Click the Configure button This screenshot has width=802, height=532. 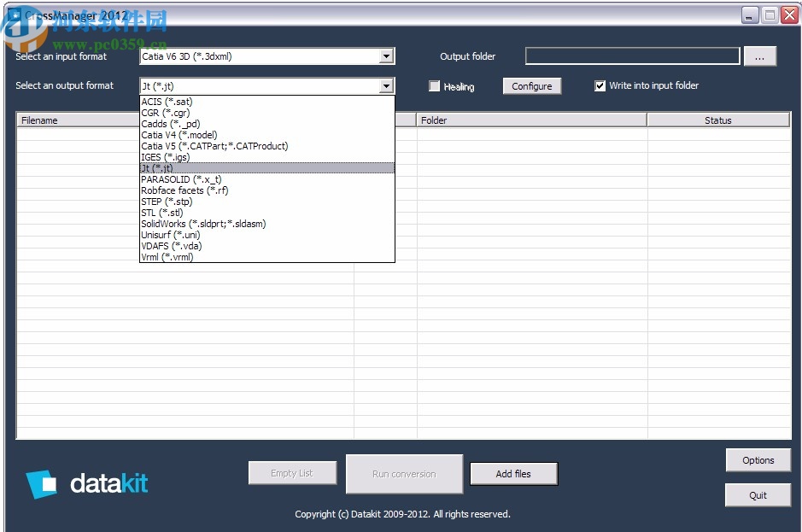coord(531,85)
